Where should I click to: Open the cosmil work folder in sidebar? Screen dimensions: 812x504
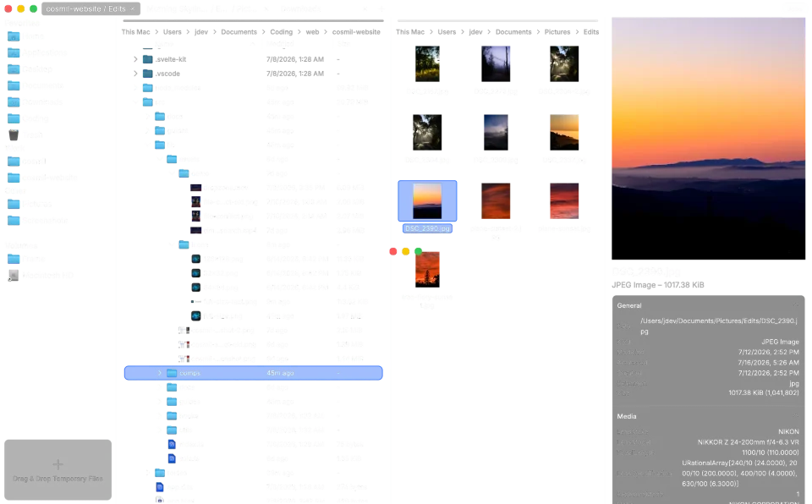[x=27, y=161]
